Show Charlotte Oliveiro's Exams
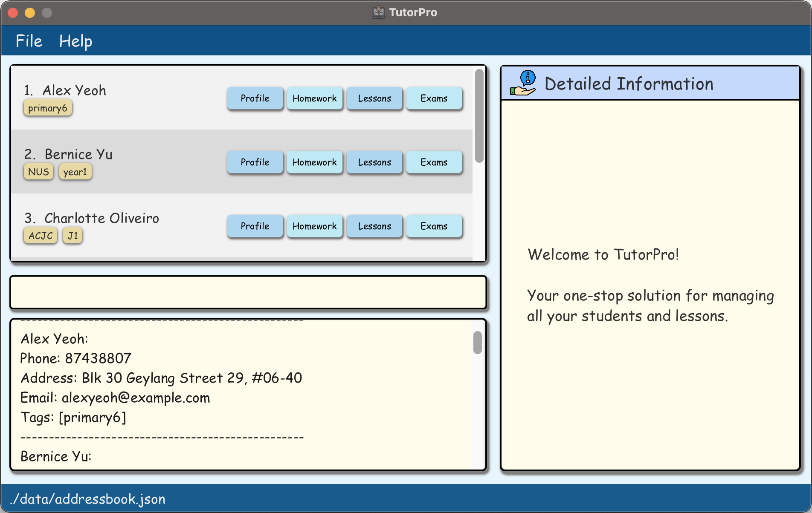This screenshot has width=812, height=513. tap(434, 226)
